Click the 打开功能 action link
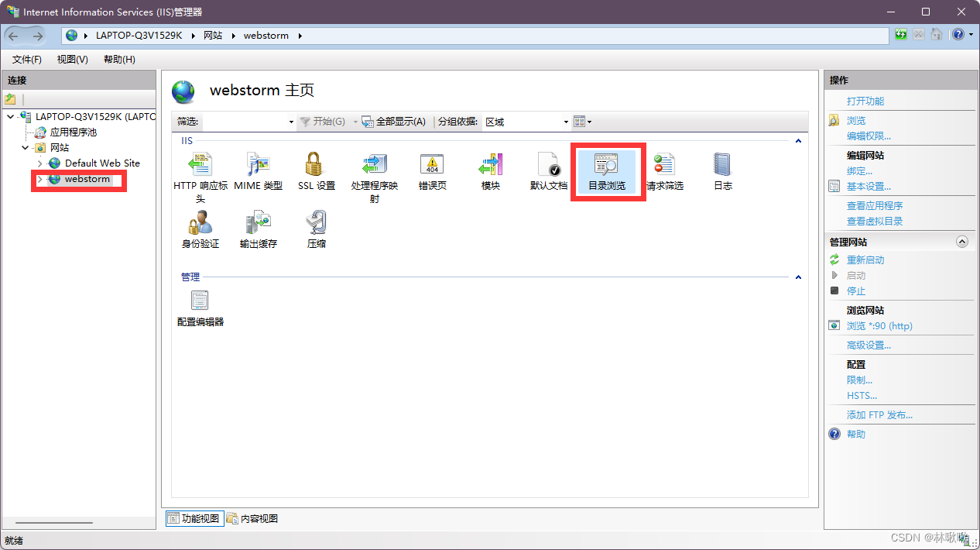The image size is (980, 550). [x=865, y=101]
